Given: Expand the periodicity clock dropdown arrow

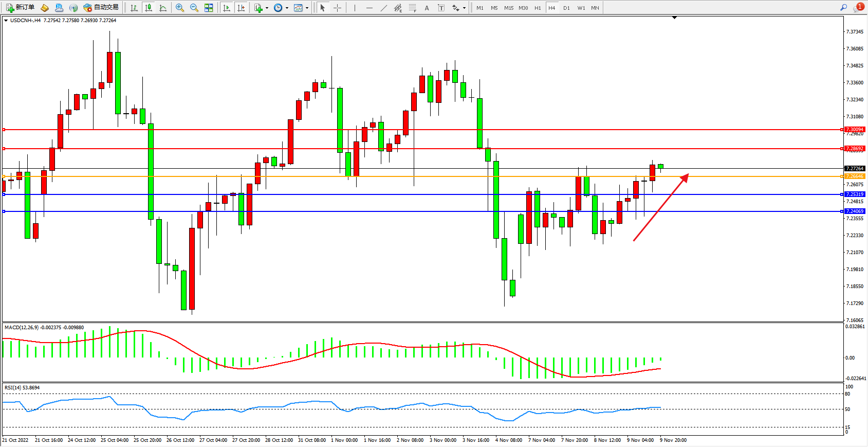Looking at the screenshot, I should tap(287, 8).
